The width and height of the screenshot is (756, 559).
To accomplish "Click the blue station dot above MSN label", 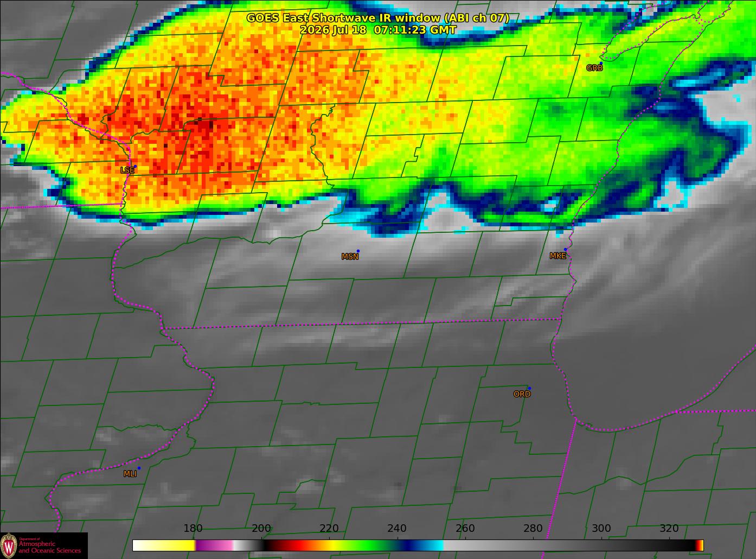I will pyautogui.click(x=358, y=251).
